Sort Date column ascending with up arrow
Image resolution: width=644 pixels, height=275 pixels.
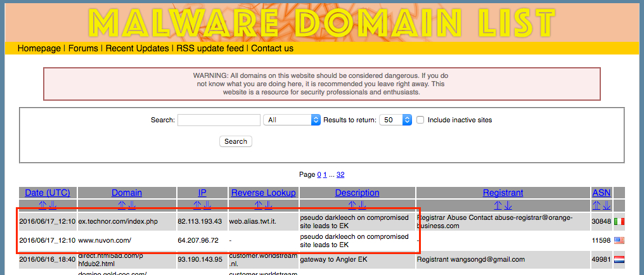point(43,205)
